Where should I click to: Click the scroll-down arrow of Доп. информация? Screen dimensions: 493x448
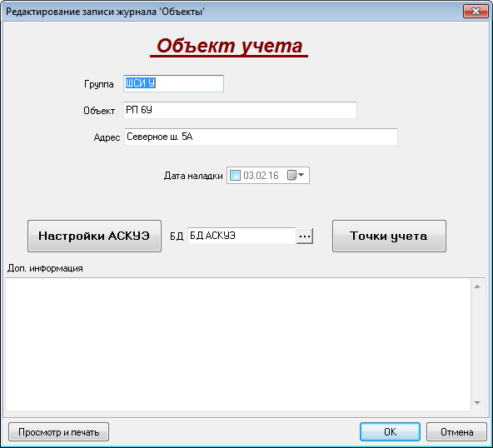point(477,403)
